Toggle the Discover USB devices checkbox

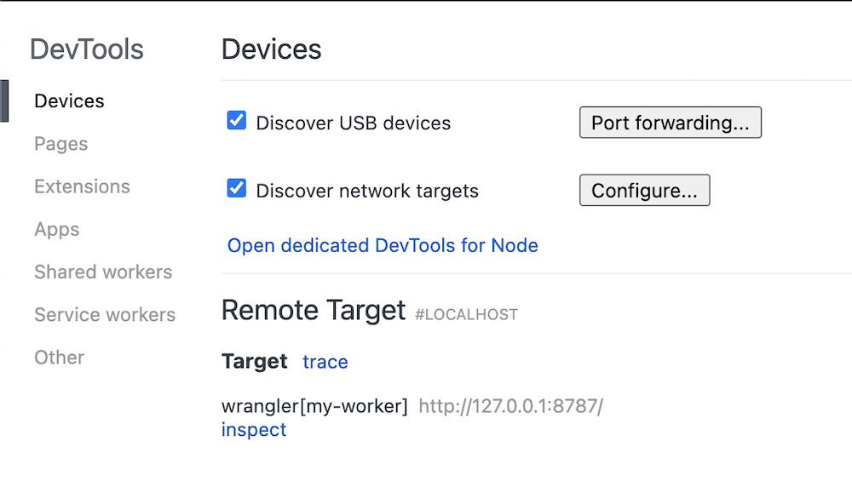coord(236,121)
